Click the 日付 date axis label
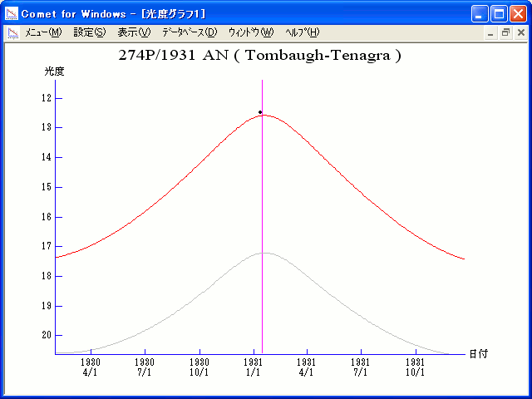This screenshot has height=399, width=532. (478, 353)
